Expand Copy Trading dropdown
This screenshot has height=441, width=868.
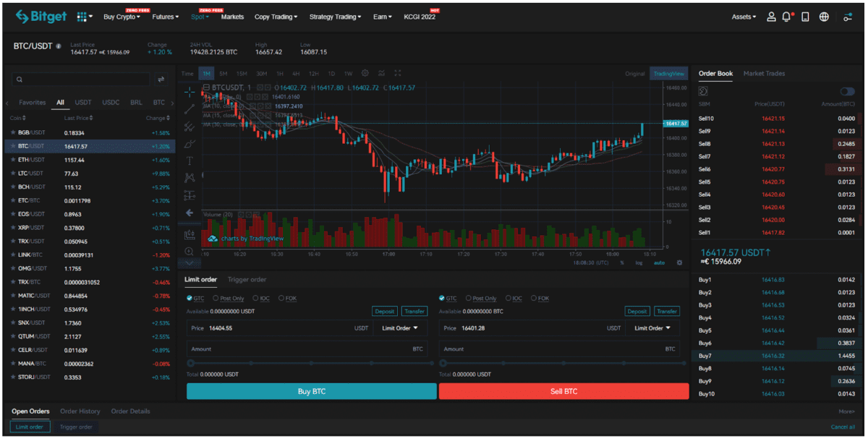click(276, 17)
